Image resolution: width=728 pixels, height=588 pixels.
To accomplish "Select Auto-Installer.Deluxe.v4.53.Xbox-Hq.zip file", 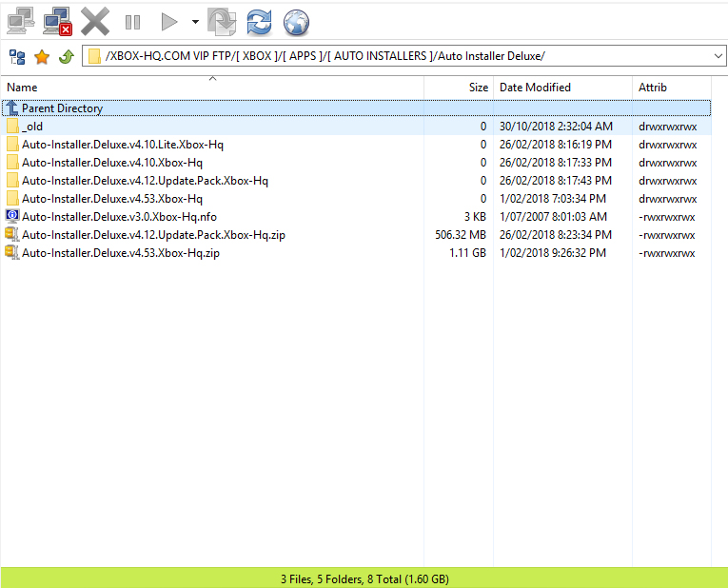I will pos(120,253).
